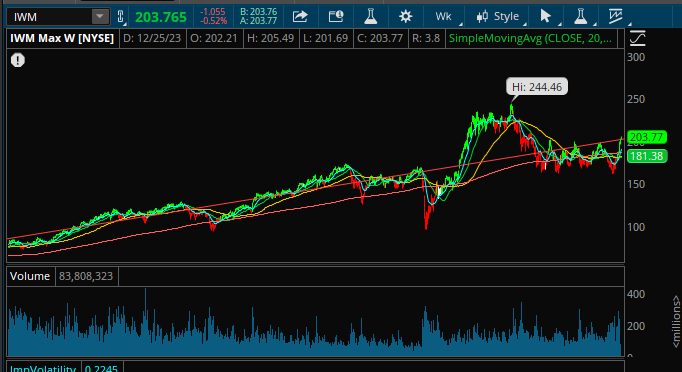Click the symbol link clip icon
Screen dimensions: 682x372
click(120, 17)
